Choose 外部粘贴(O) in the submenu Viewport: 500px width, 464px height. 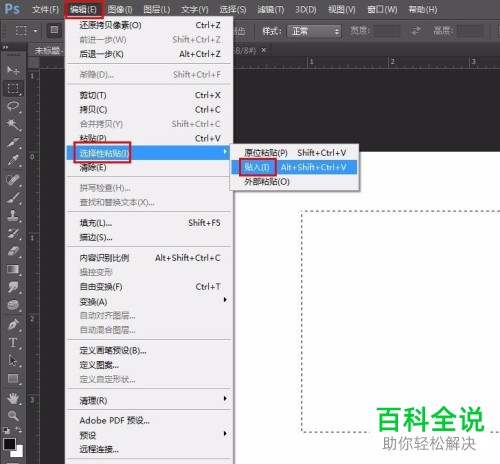click(294, 182)
